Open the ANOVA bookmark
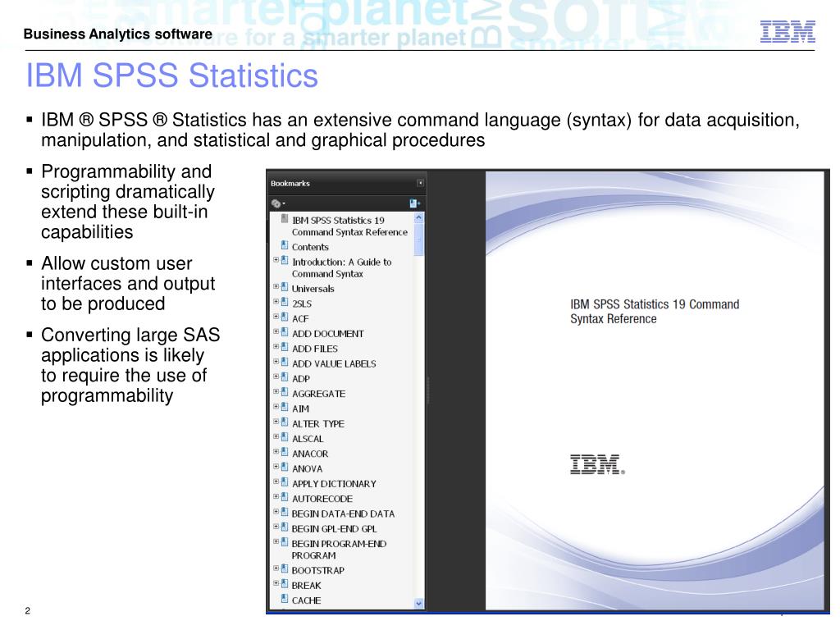 click(307, 468)
